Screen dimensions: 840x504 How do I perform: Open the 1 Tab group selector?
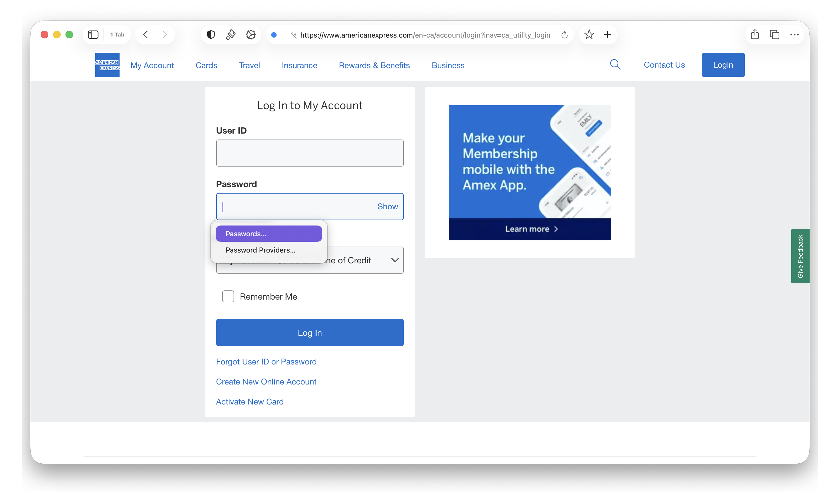coord(117,35)
